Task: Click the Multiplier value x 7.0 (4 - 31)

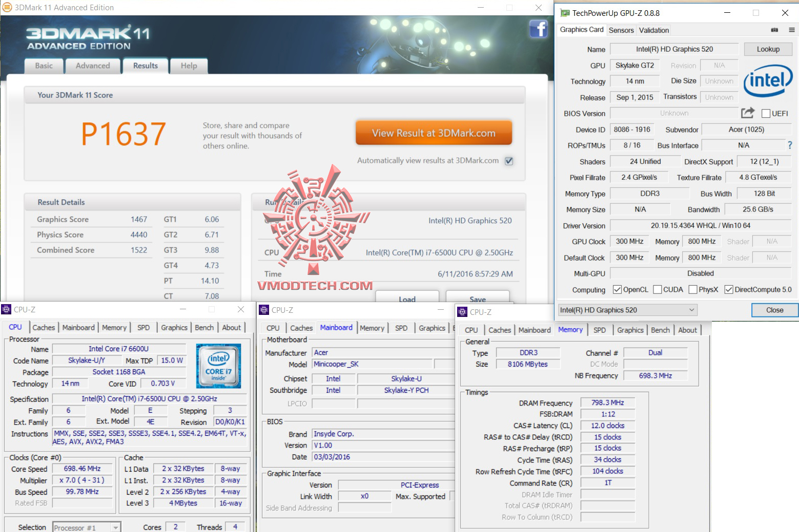Action: pyautogui.click(x=83, y=480)
